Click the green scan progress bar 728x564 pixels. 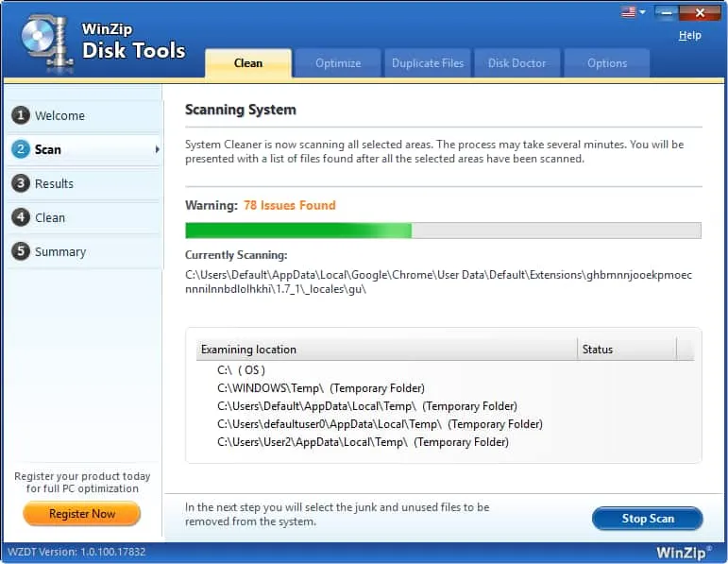443,231
